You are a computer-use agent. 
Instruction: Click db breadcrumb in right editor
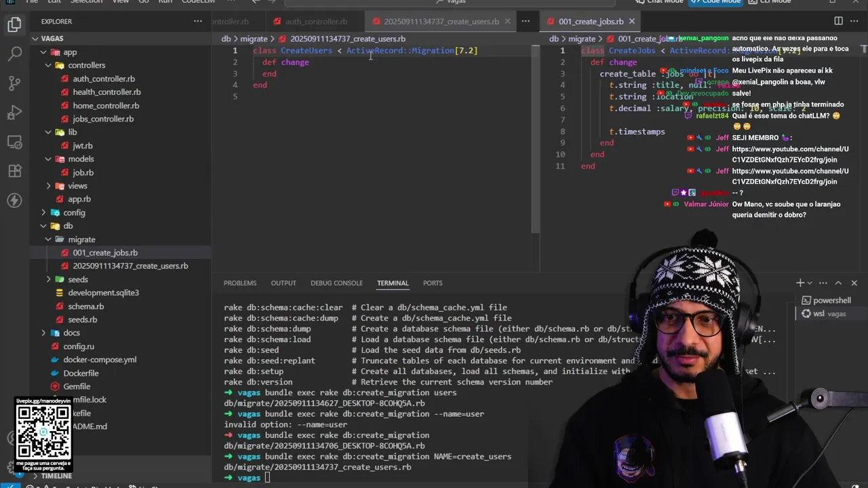pyautogui.click(x=553, y=39)
